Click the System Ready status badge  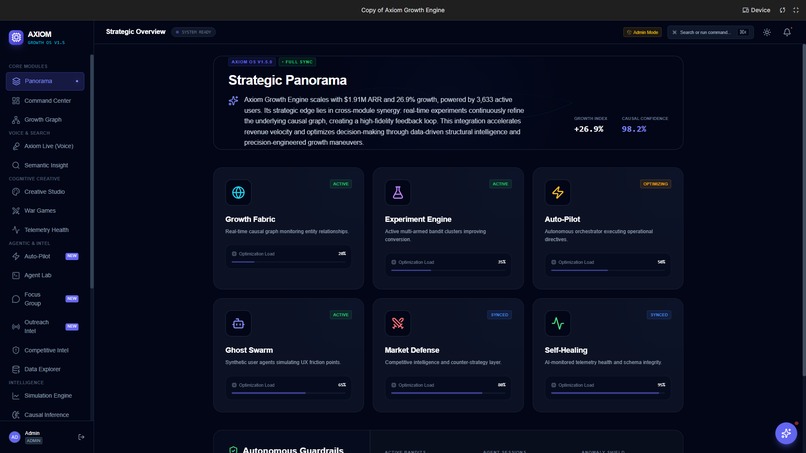point(194,32)
